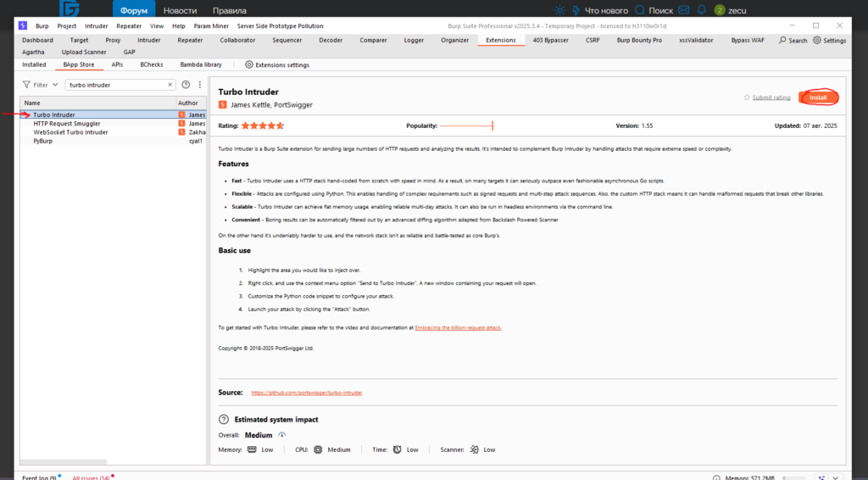This screenshot has height=480, width=868.
Task: Switch to the Upload Scanner tab
Action: click(84, 52)
